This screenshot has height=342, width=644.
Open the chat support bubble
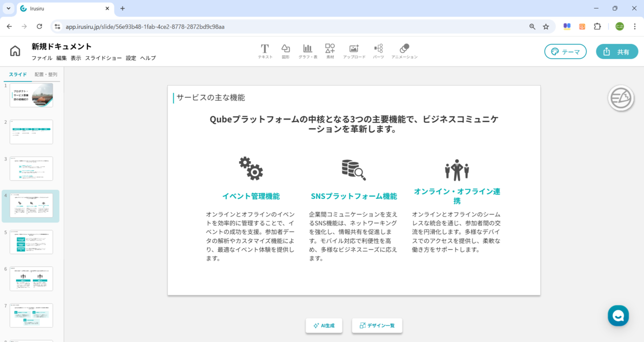pos(618,316)
